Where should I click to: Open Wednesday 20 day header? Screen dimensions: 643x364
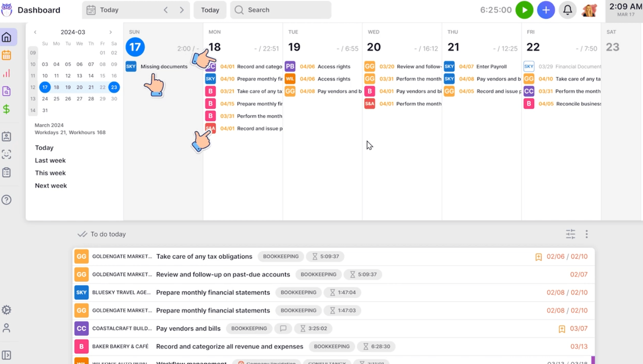pos(374,47)
